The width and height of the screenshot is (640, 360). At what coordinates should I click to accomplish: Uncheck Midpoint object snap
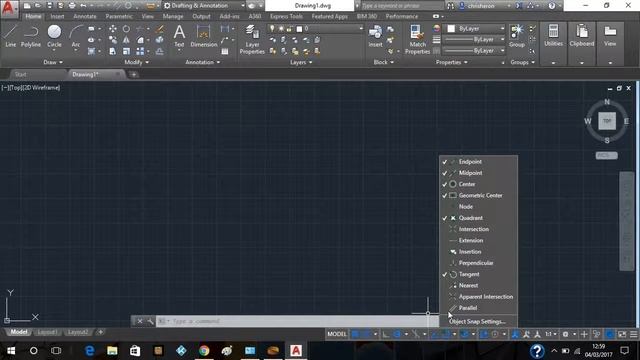[478, 173]
